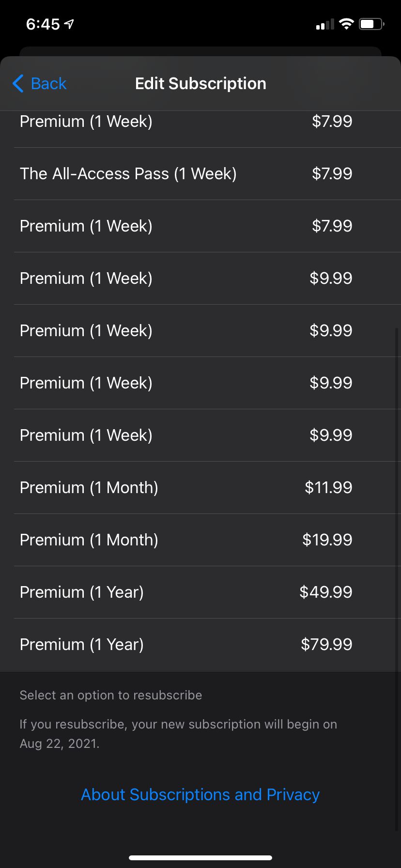Viewport: 401px width, 868px height.
Task: Tap 'Select an option to resubscribe' text
Action: pyautogui.click(x=111, y=695)
